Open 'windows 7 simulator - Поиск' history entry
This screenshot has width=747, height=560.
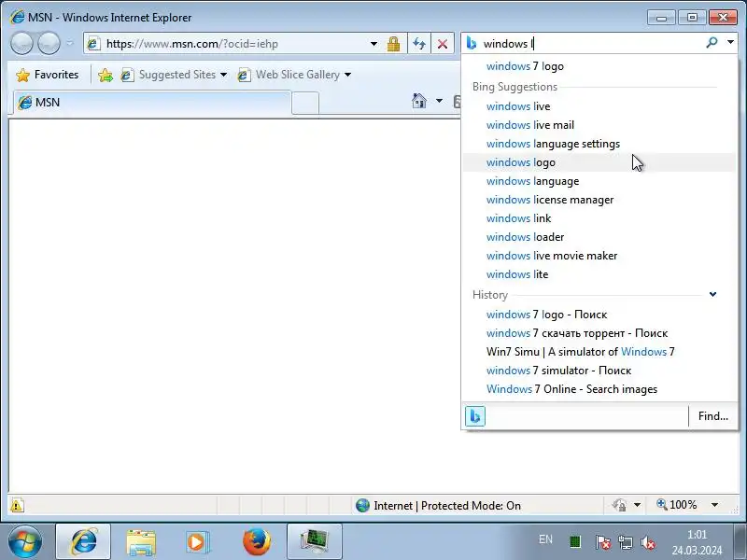pos(599,370)
